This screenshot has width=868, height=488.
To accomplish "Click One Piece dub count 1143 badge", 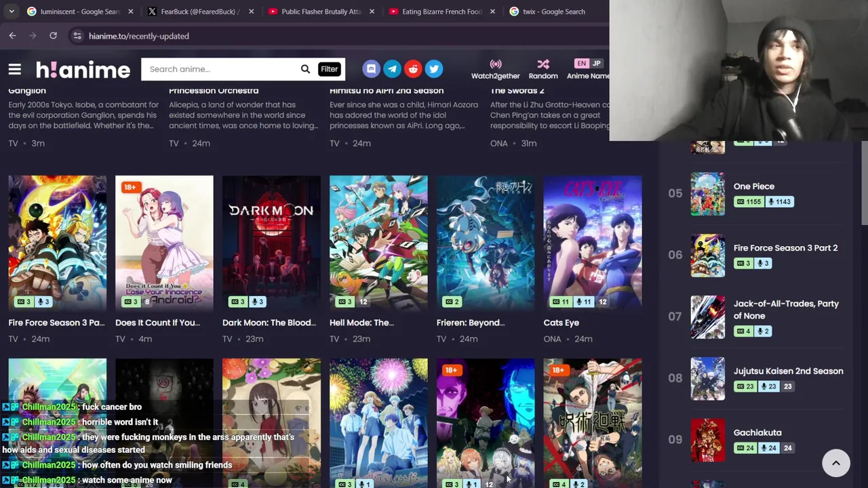I will 779,202.
